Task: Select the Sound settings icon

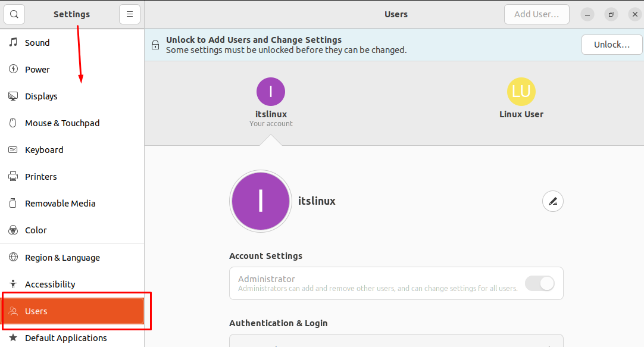Action: pos(12,42)
